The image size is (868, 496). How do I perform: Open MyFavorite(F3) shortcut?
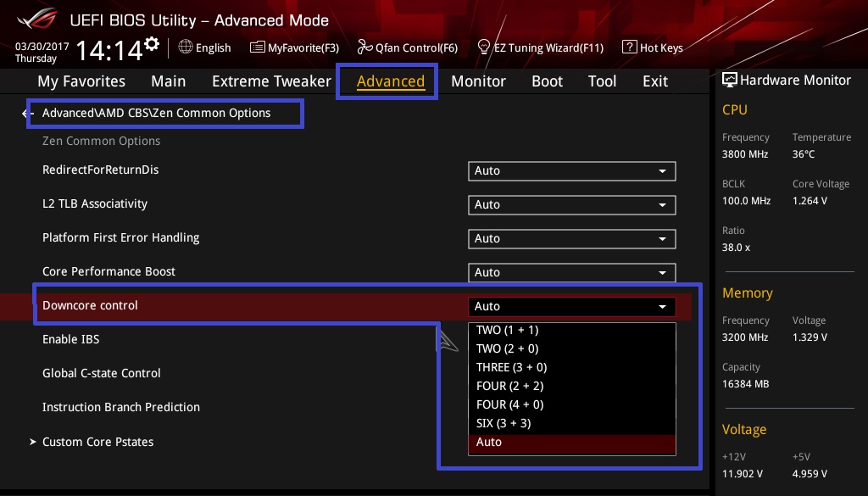tap(294, 47)
